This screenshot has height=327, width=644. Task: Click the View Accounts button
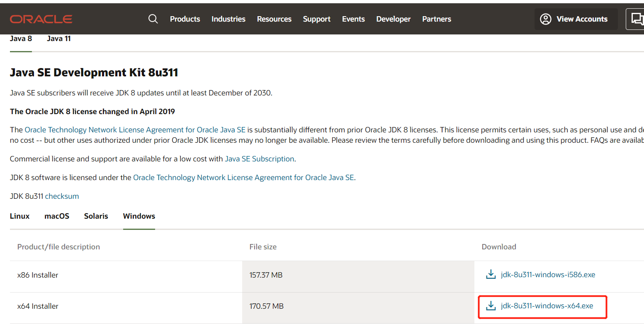[x=576, y=19]
